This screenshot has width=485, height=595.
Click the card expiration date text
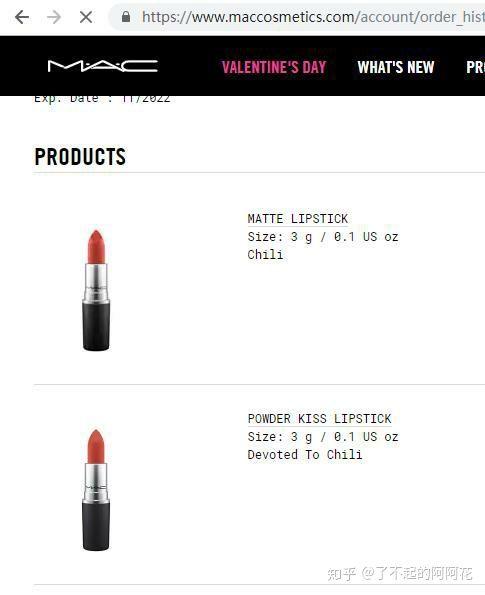coord(102,99)
